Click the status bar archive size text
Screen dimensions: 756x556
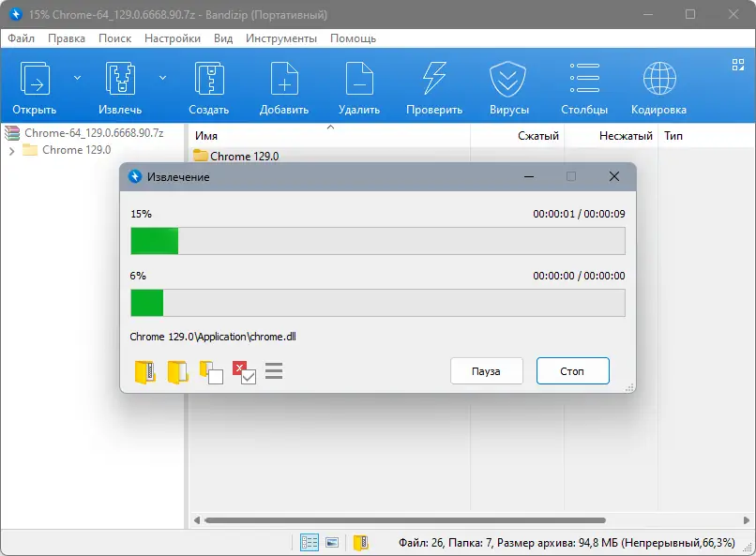[x=567, y=543]
